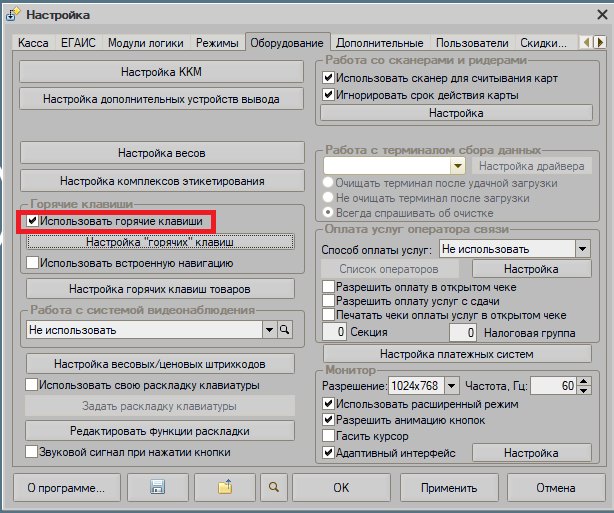Click the Отмена button
The image size is (614, 513).
(x=556, y=488)
